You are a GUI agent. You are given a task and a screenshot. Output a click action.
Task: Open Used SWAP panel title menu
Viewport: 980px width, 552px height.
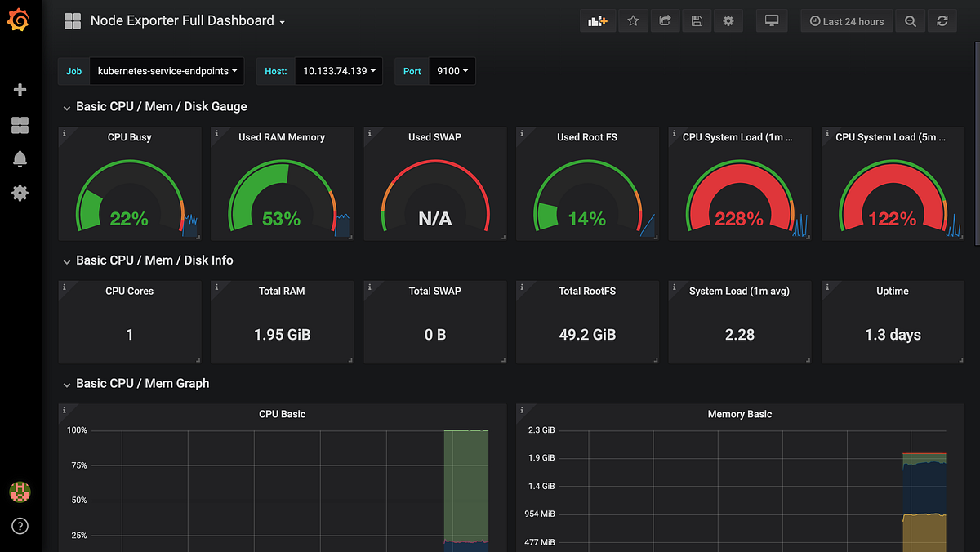[x=434, y=137]
